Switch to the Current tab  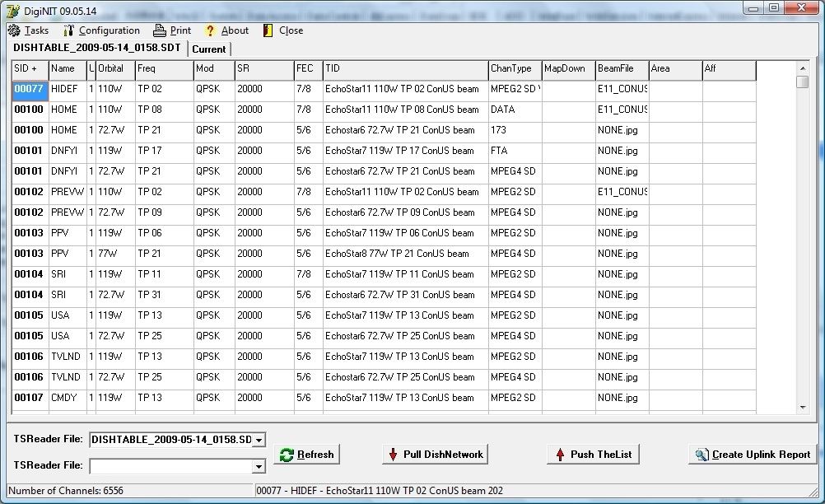pos(209,49)
